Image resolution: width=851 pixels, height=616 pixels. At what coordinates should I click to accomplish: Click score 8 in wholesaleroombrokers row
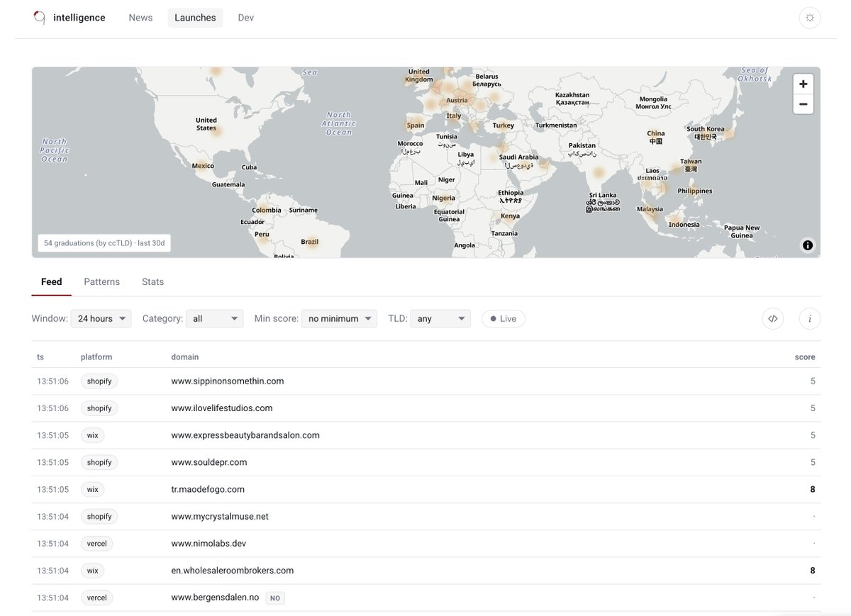[813, 571]
